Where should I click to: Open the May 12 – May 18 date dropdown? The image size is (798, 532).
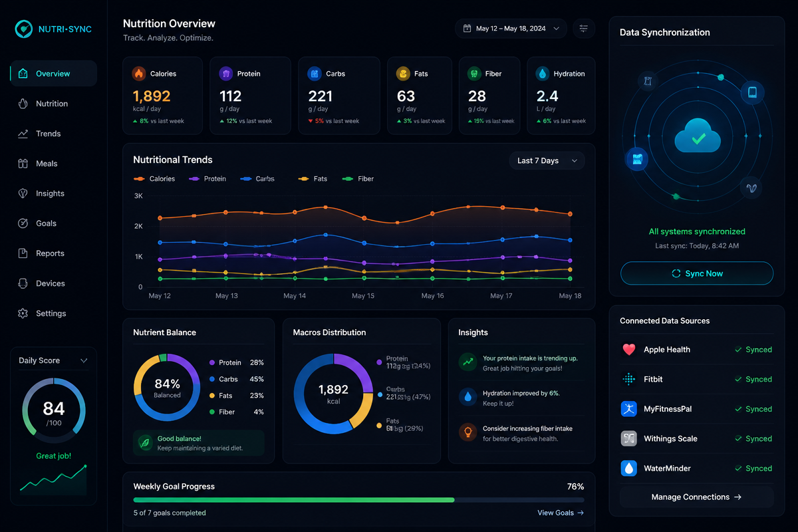511,29
